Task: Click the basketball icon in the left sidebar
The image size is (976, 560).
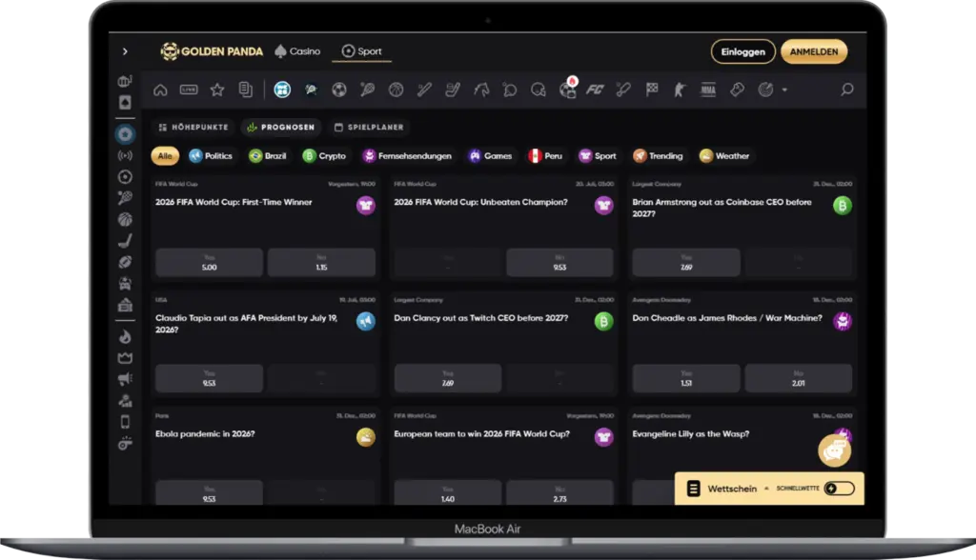Action: point(125,220)
